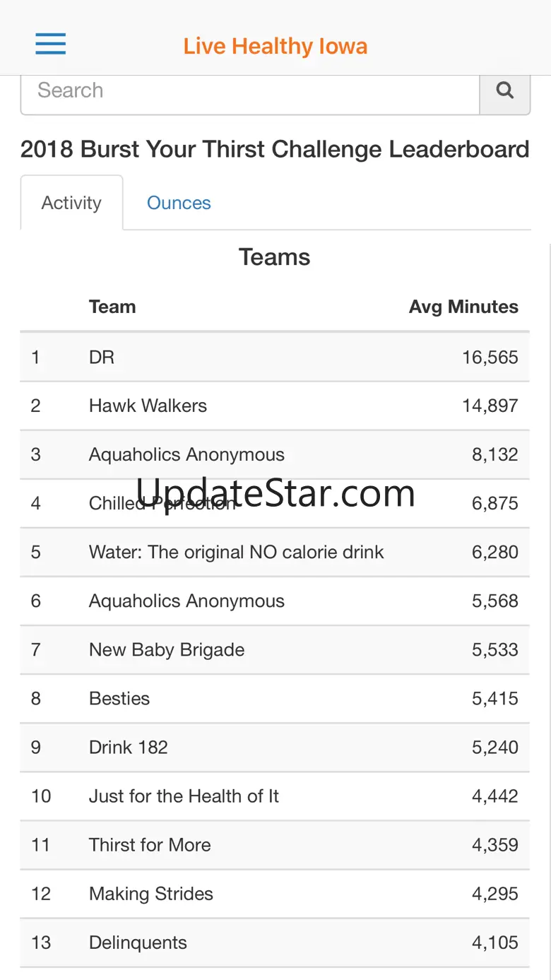Open the hamburger menu

(x=51, y=44)
